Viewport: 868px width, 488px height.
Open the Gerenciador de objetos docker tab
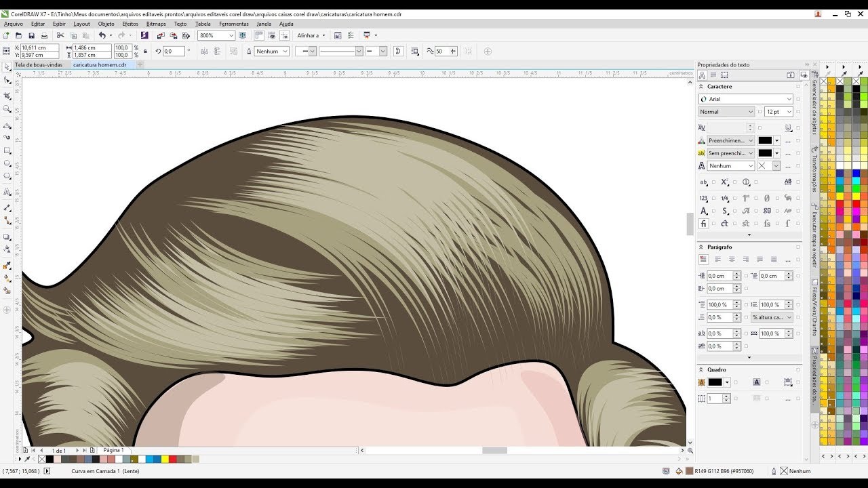pyautogui.click(x=814, y=102)
